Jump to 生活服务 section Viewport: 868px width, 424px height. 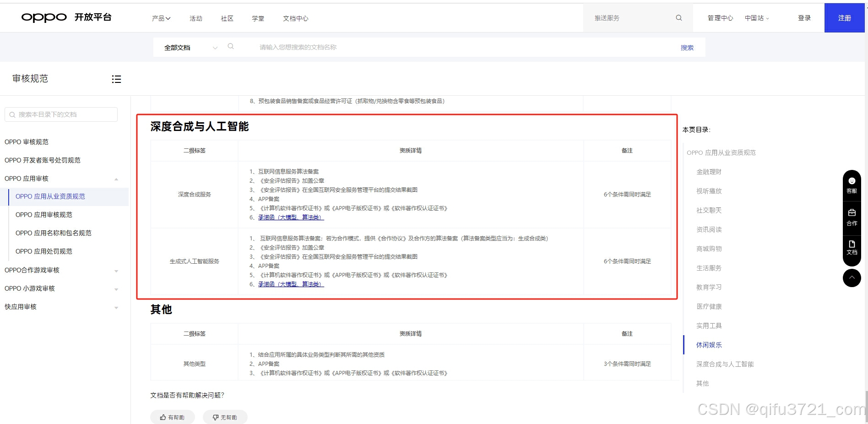(709, 268)
